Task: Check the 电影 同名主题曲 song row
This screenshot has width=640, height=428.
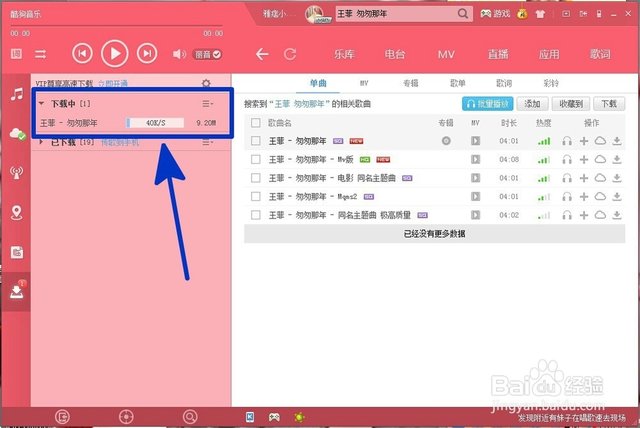Action: 256,178
